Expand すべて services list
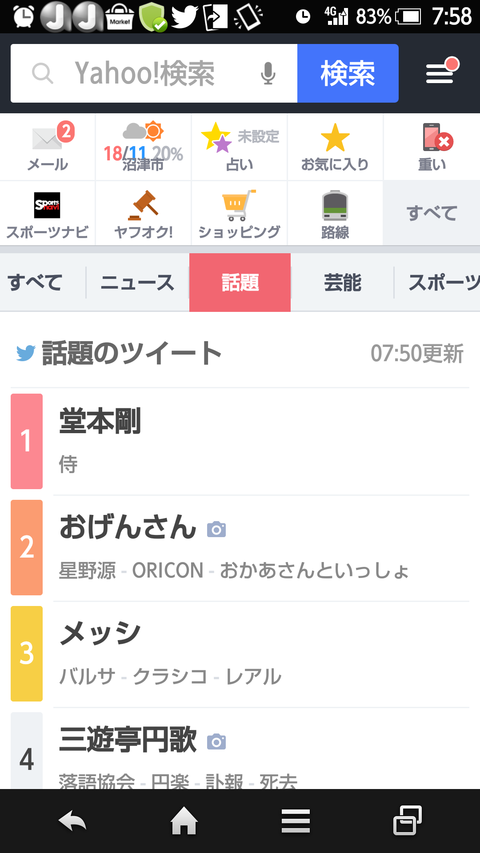480x853 pixels. pos(432,213)
